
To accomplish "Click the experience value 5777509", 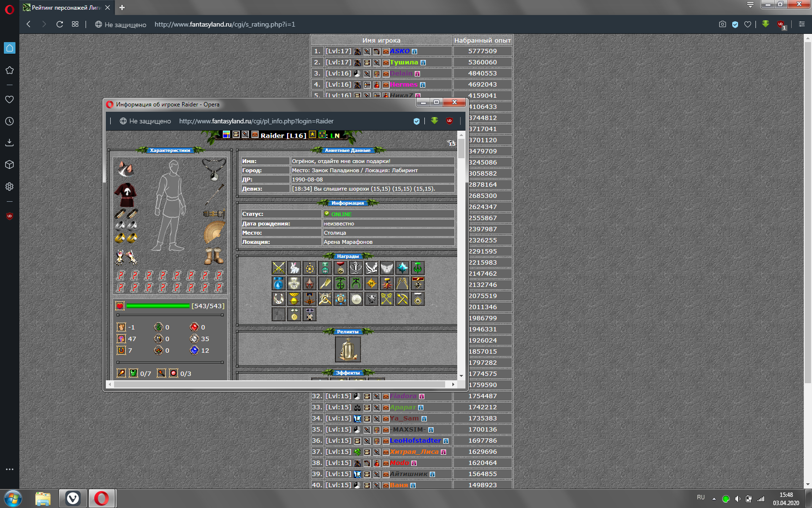I will tap(482, 51).
